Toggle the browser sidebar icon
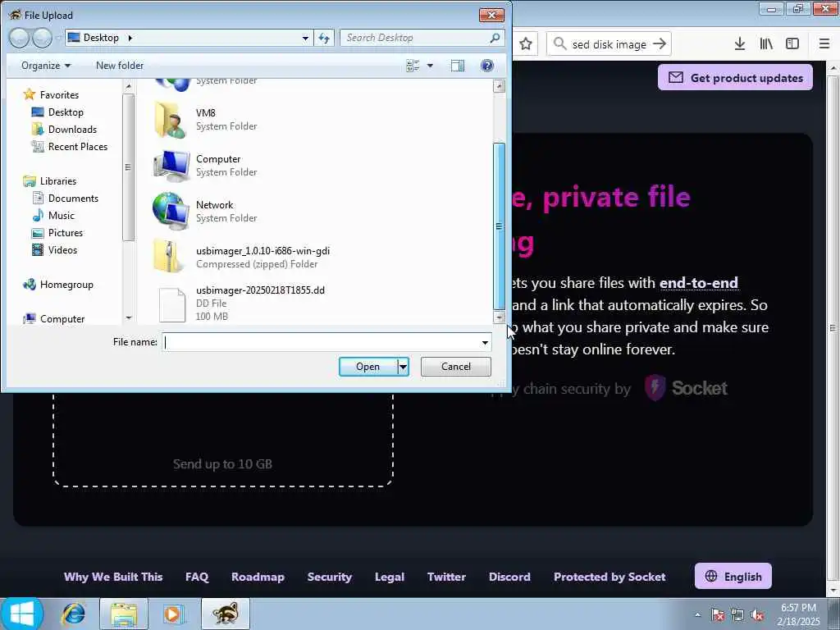Viewport: 840px width, 630px height. point(792,44)
